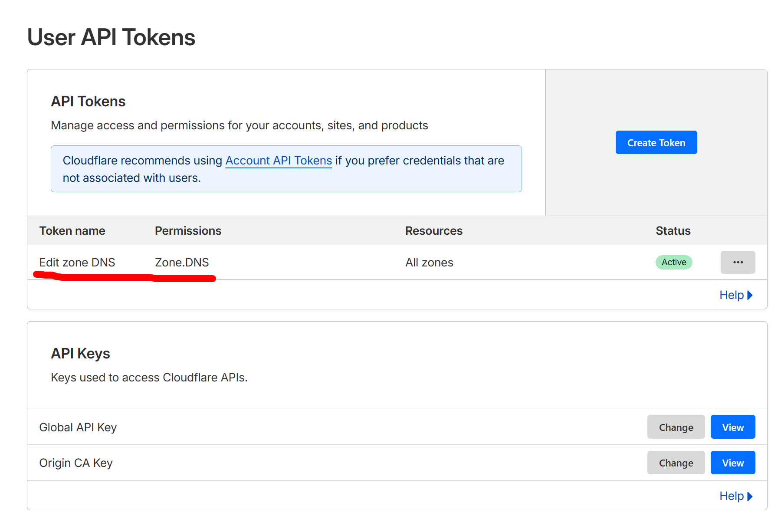Click the 'Token name' column header

point(72,231)
